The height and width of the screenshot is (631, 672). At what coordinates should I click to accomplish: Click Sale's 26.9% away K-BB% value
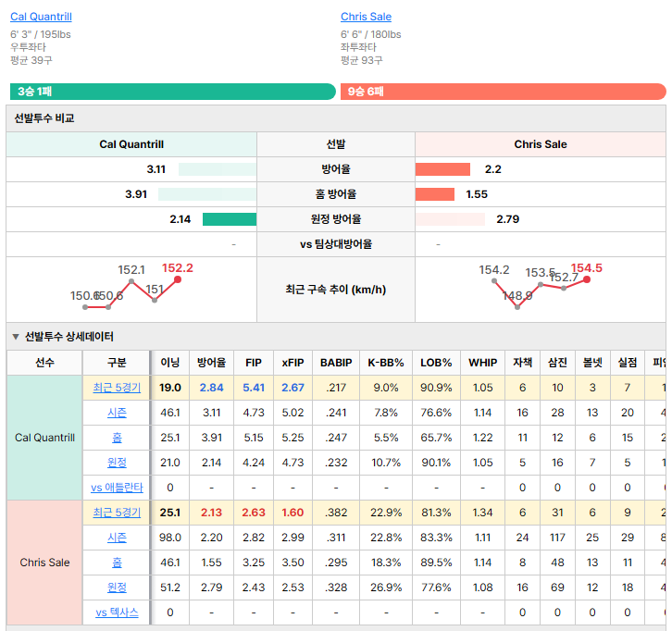pyautogui.click(x=386, y=588)
